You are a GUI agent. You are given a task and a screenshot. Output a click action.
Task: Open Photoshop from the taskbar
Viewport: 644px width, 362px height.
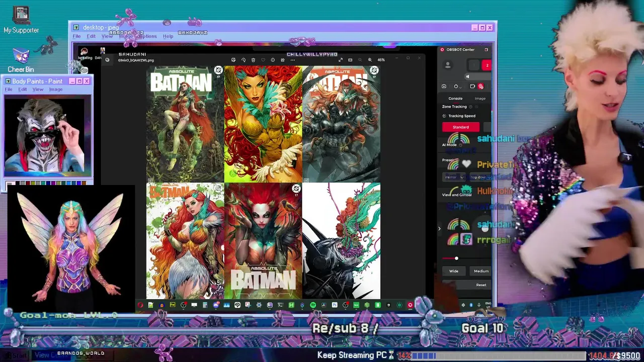[335, 305]
